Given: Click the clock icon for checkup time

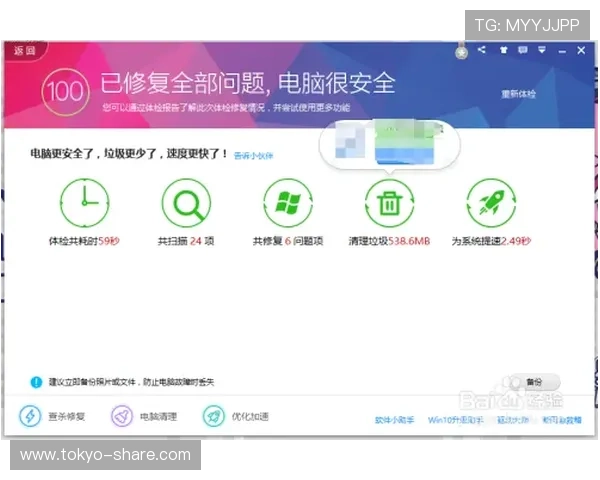Looking at the screenshot, I should [85, 202].
